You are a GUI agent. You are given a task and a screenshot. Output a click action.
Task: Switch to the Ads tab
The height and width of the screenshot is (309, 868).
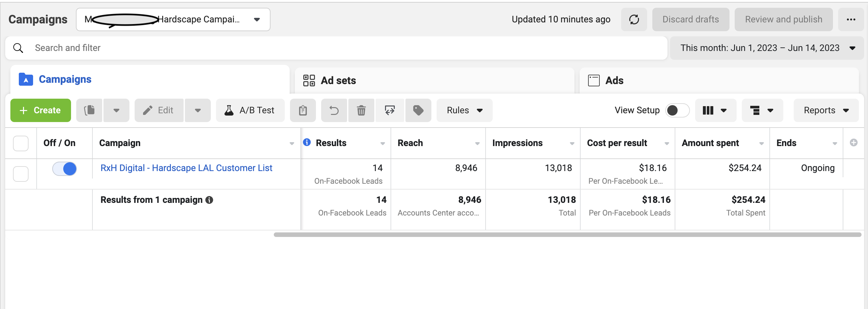tap(614, 80)
